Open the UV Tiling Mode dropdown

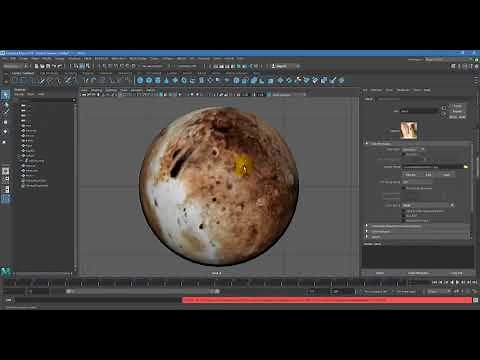pos(417,182)
